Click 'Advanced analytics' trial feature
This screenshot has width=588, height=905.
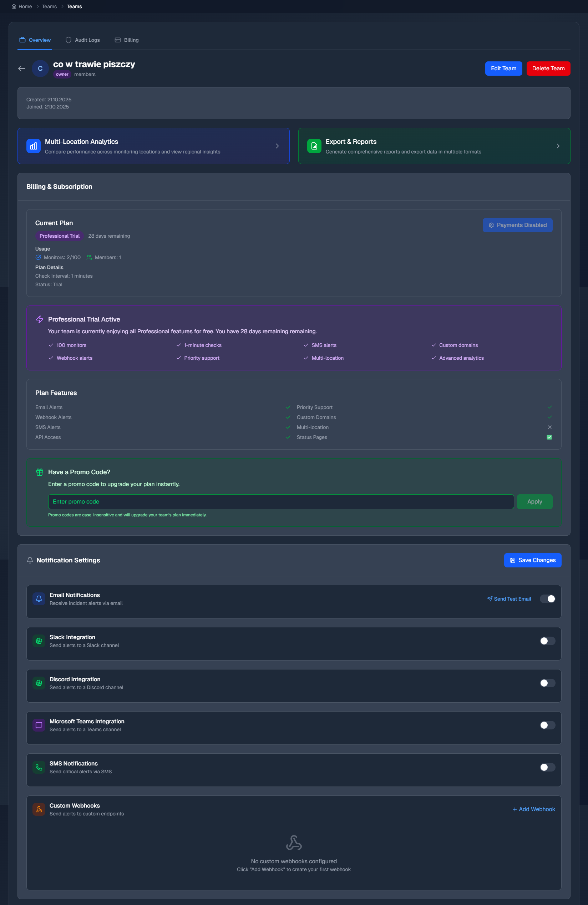click(x=461, y=358)
